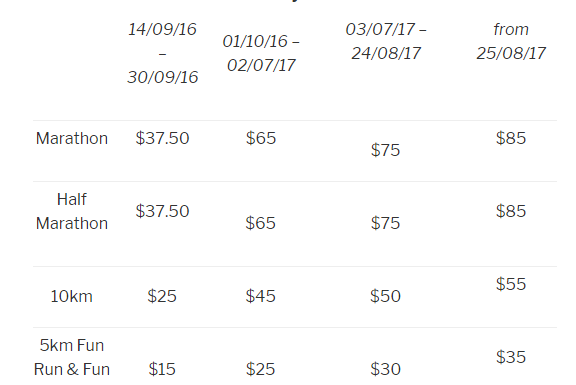Viewport: 576px width, 385px height.
Task: Select the 5km Fun Run $15 price
Action: pyautogui.click(x=162, y=369)
